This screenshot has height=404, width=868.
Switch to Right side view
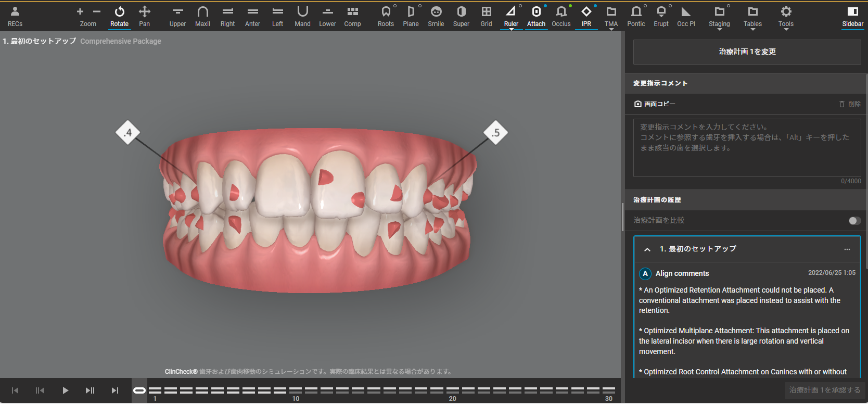pyautogui.click(x=227, y=16)
